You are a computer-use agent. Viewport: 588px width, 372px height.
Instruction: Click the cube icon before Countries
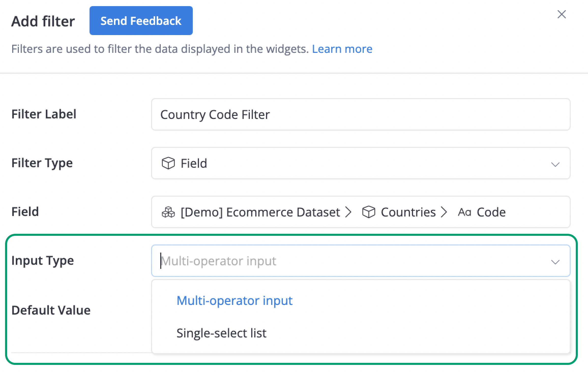[x=369, y=212]
